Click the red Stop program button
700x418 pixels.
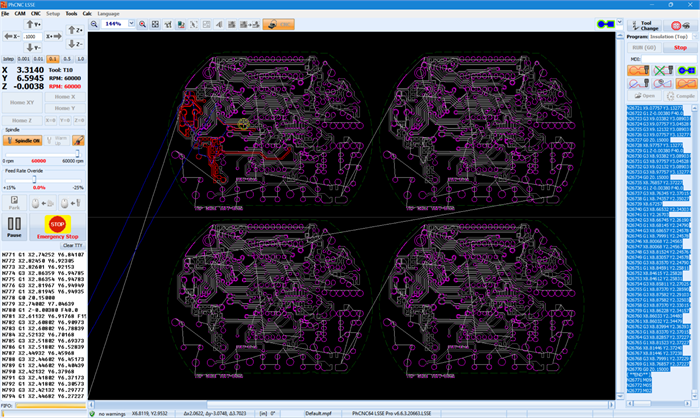(x=680, y=47)
